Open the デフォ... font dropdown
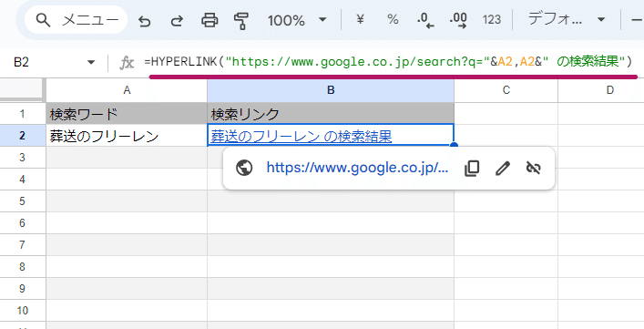 pyautogui.click(x=567, y=19)
